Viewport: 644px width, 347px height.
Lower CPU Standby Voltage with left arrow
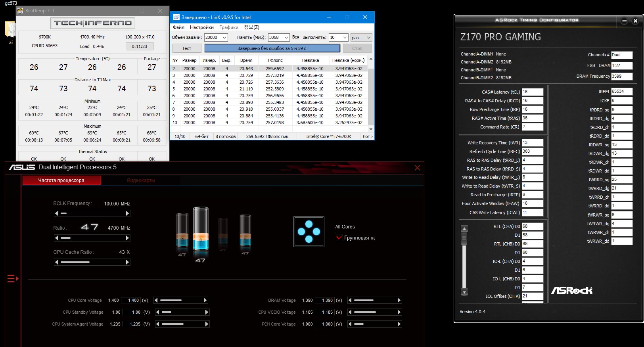(x=158, y=312)
